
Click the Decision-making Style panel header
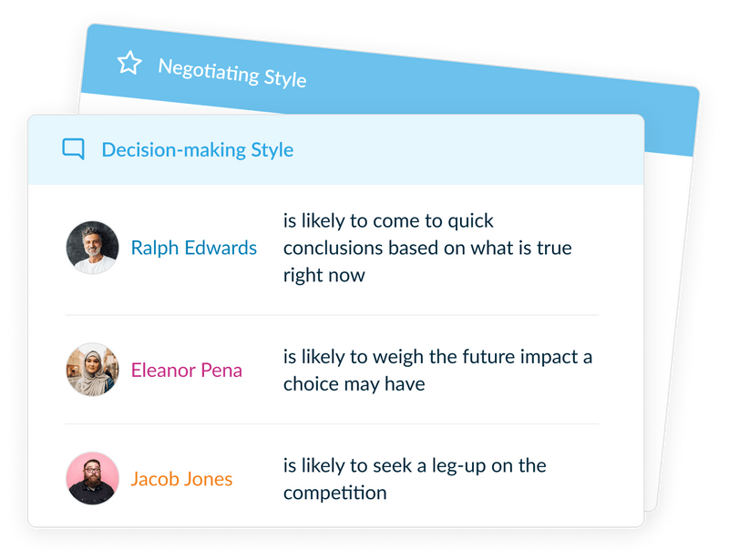pos(196,148)
